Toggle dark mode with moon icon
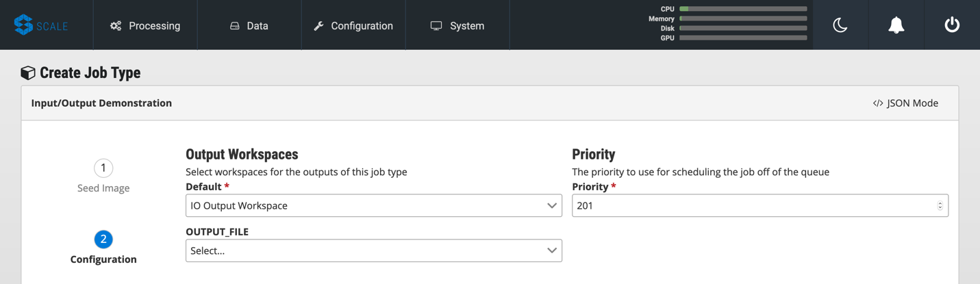980x284 pixels. click(840, 25)
